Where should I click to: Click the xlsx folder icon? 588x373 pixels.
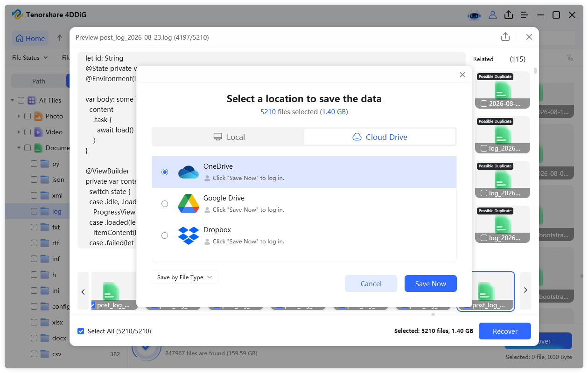point(45,322)
